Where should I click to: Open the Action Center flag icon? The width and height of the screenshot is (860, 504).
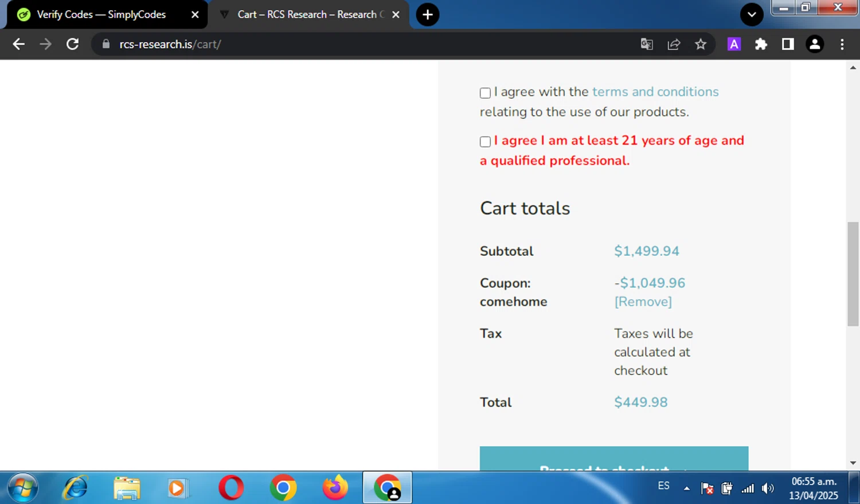(x=707, y=489)
